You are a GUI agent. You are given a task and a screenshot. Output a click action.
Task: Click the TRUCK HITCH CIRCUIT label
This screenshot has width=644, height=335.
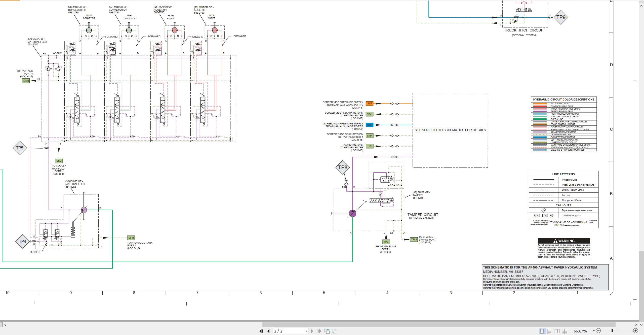point(524,30)
